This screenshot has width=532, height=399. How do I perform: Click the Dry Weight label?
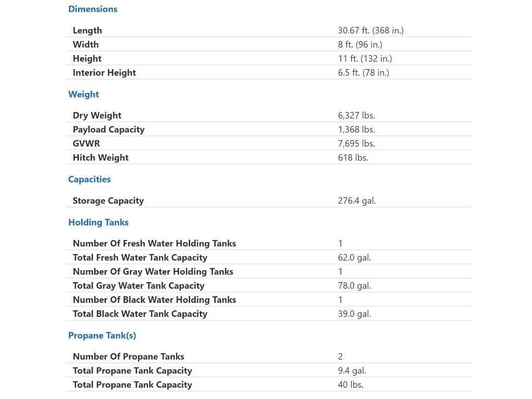coord(97,115)
